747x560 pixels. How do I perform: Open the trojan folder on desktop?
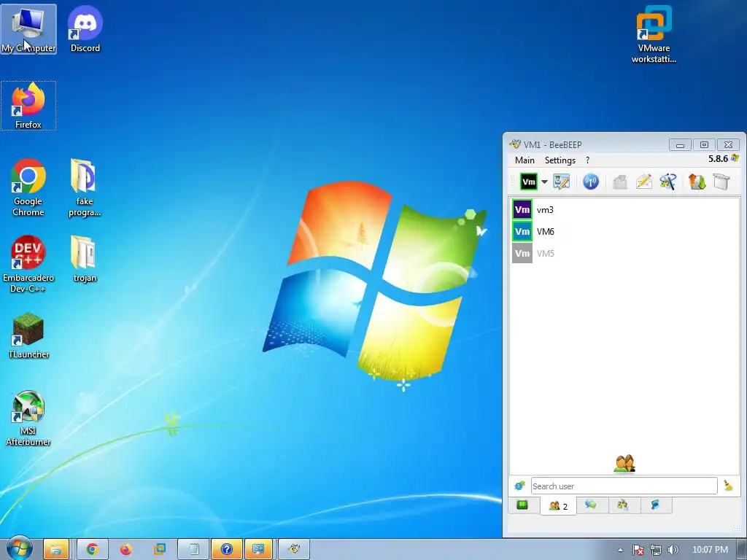click(x=85, y=259)
